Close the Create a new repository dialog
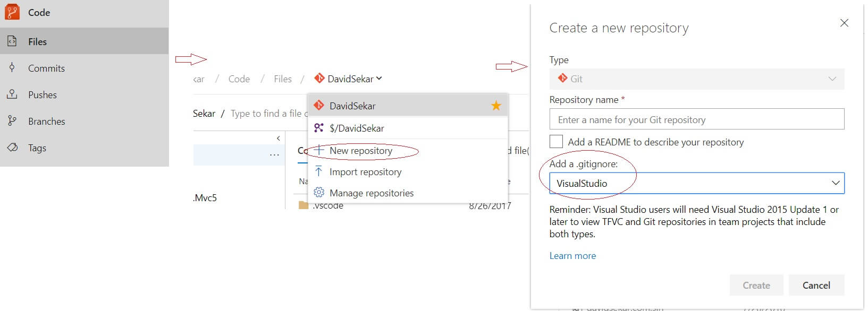The width and height of the screenshot is (868, 311). [x=844, y=23]
